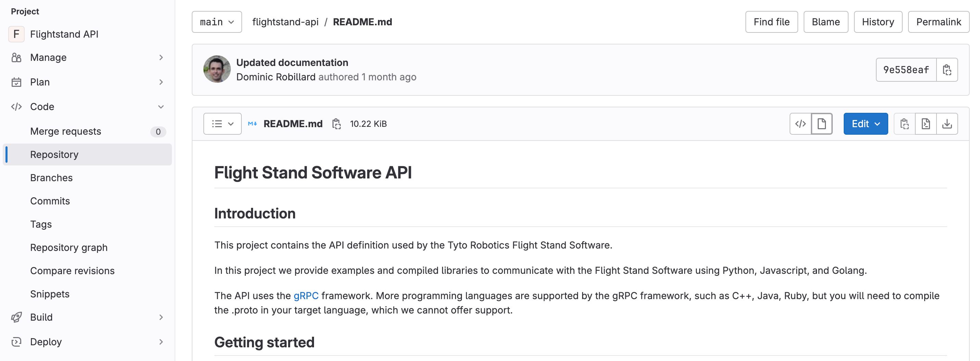Click the Blame button
Screen dimensions: 980x361
826,22
